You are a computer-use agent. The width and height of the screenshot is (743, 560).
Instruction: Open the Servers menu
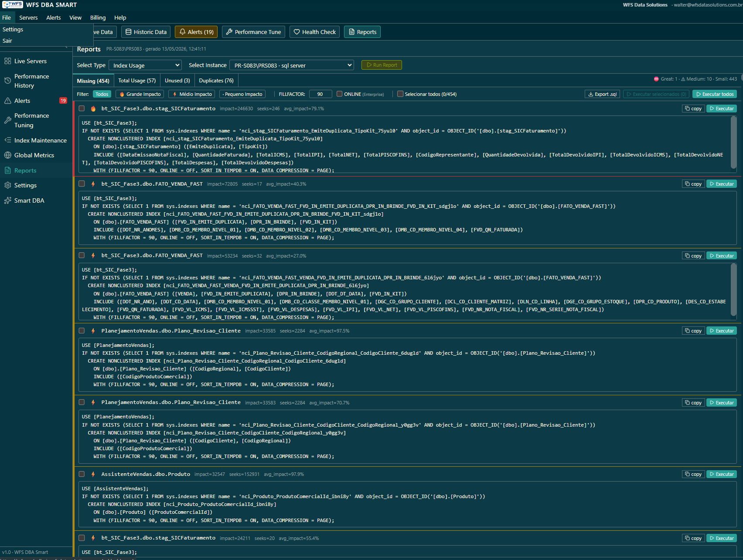pos(28,17)
